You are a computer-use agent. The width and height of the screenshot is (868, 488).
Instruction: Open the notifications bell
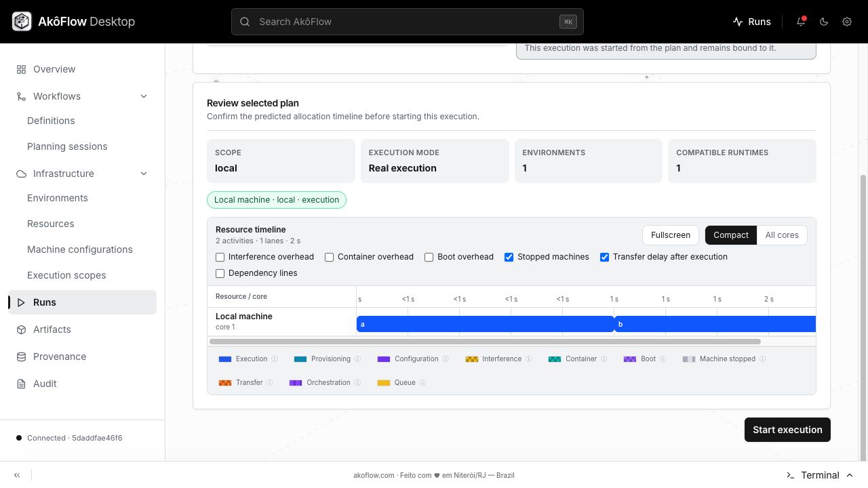pos(801,22)
